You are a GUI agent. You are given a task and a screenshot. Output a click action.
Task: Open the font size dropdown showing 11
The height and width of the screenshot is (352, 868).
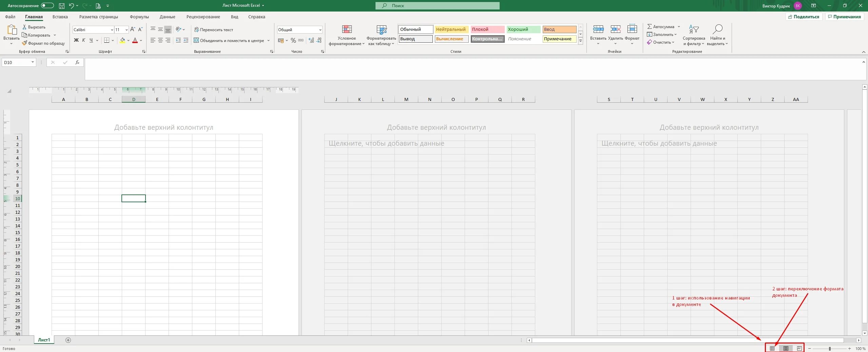click(127, 30)
